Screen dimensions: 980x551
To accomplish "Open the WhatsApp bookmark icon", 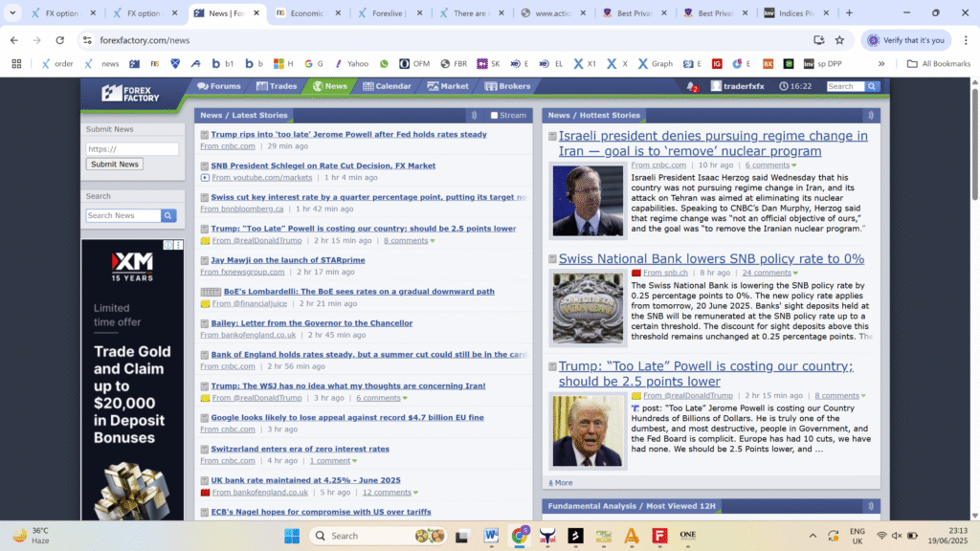I will (x=384, y=64).
